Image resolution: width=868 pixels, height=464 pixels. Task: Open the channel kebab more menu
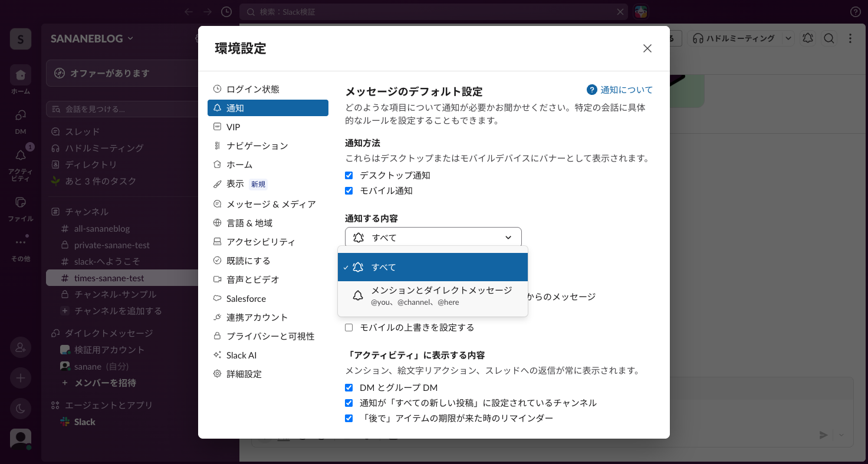(850, 38)
